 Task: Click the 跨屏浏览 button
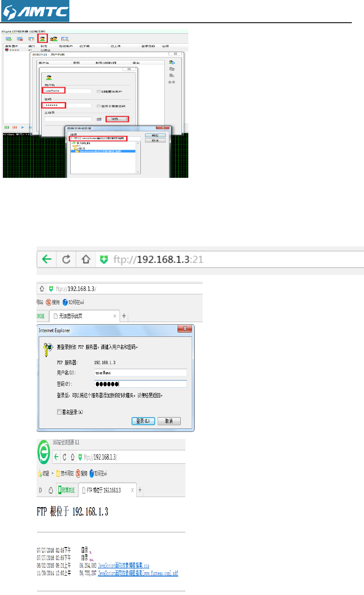pos(66,490)
